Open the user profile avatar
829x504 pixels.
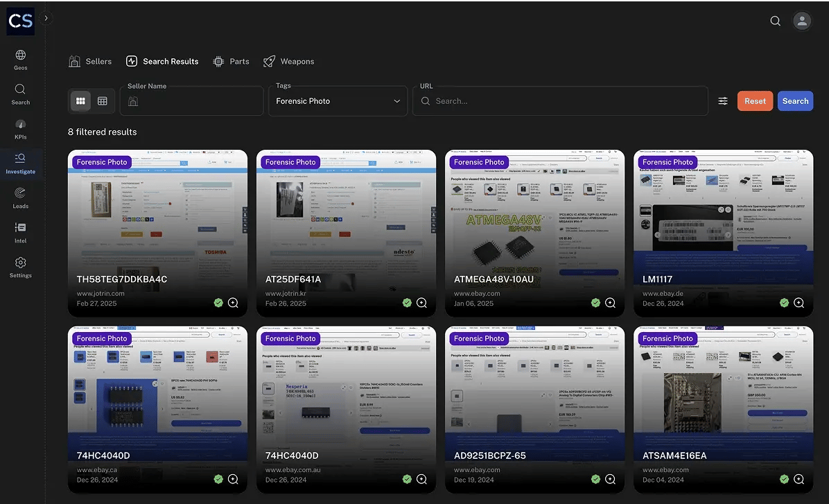(x=802, y=21)
